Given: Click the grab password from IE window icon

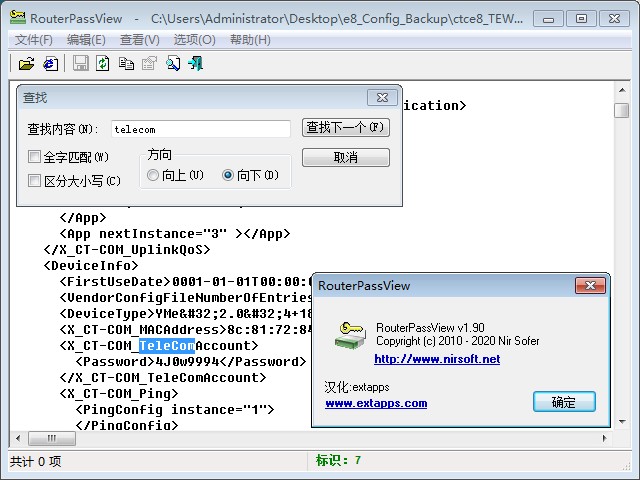Looking at the screenshot, I should pos(51,64).
